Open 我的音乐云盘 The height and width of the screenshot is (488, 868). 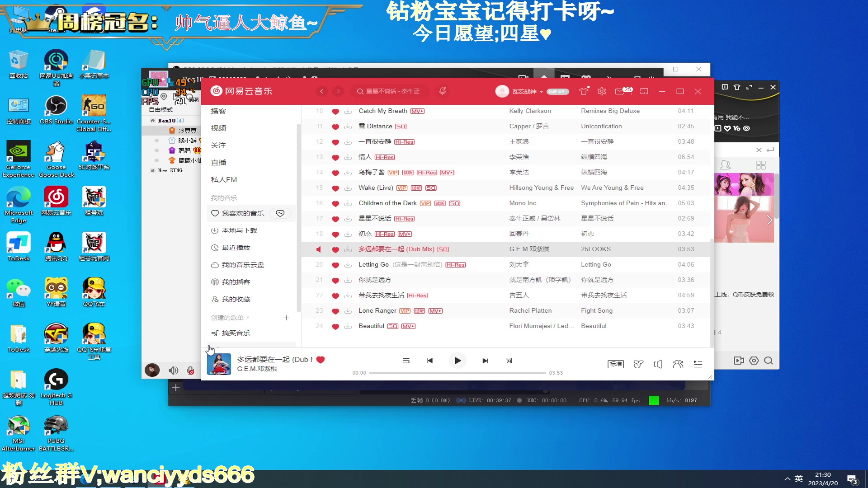(x=243, y=265)
